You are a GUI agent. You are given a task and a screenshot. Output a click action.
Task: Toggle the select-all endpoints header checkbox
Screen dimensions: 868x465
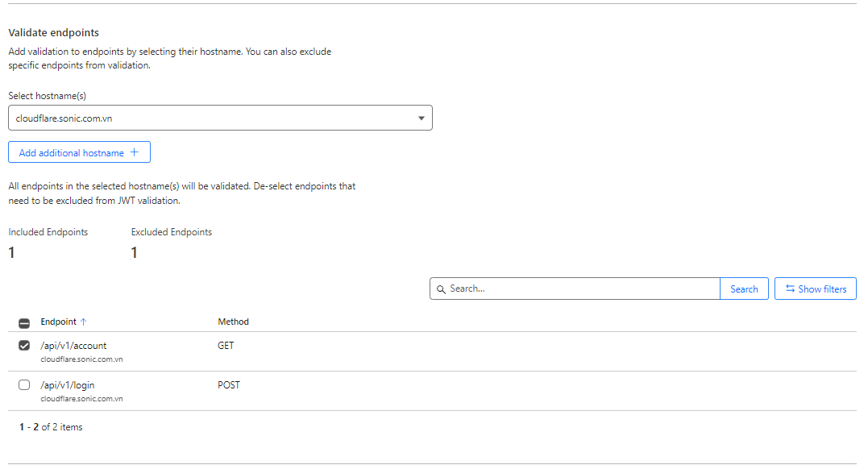click(24, 322)
